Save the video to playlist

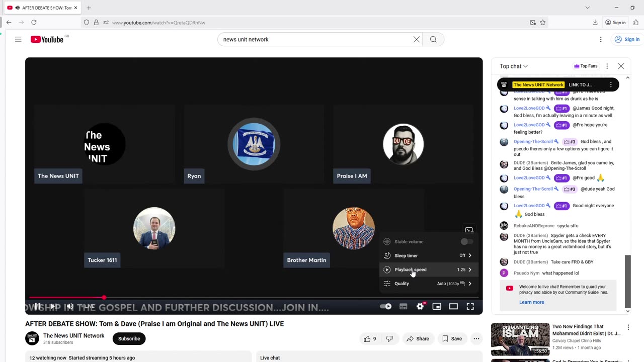point(452,339)
